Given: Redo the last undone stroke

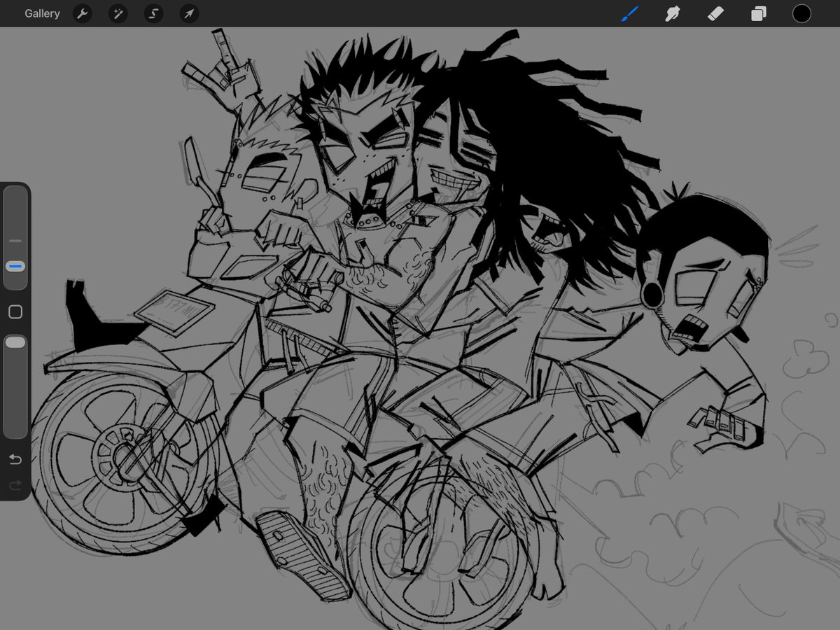Looking at the screenshot, I should click(x=15, y=484).
